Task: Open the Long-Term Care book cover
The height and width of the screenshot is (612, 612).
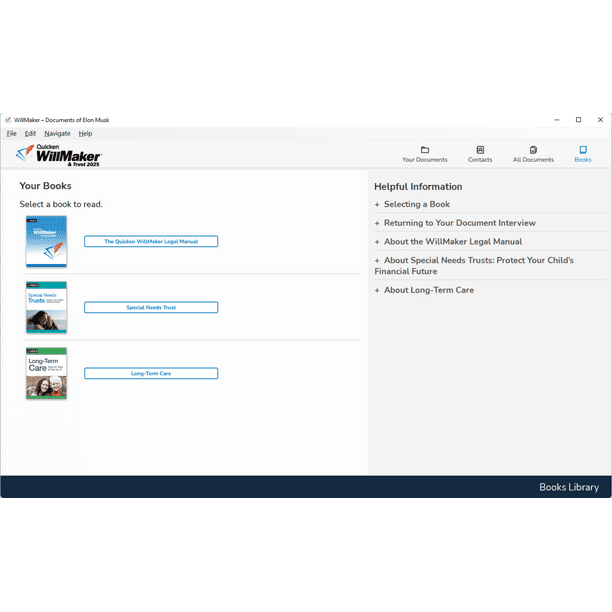Action: click(x=46, y=373)
